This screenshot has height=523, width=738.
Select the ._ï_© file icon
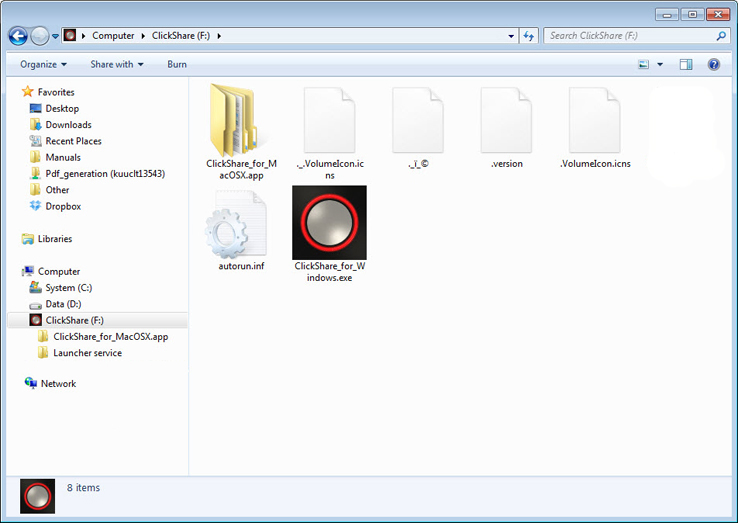coord(418,120)
